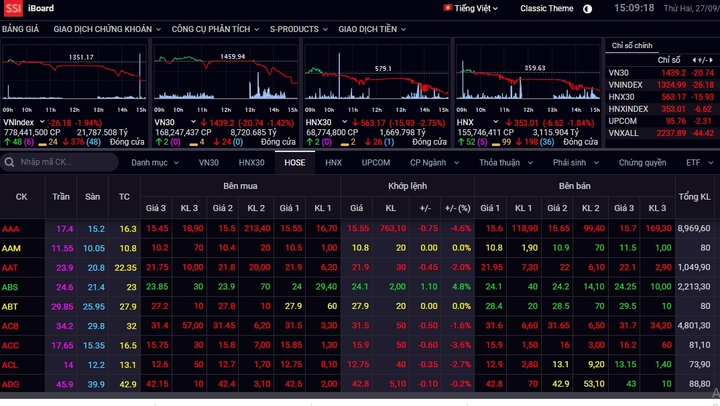Select the Chỉ số chính panel tab
Viewport: 720px width, 406px height.
[x=632, y=45]
